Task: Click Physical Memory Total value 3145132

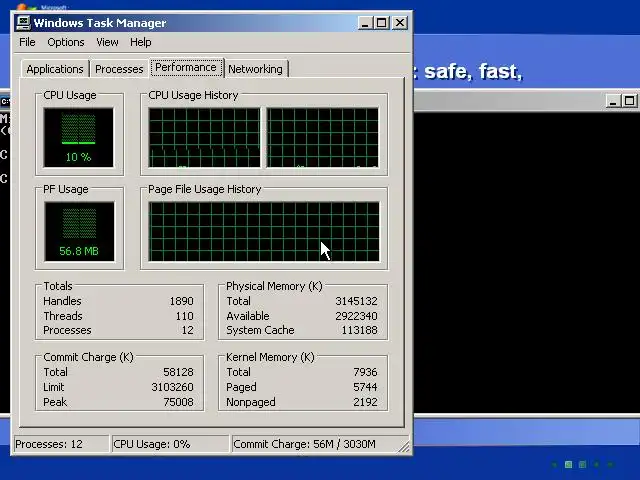Action: 356,301
